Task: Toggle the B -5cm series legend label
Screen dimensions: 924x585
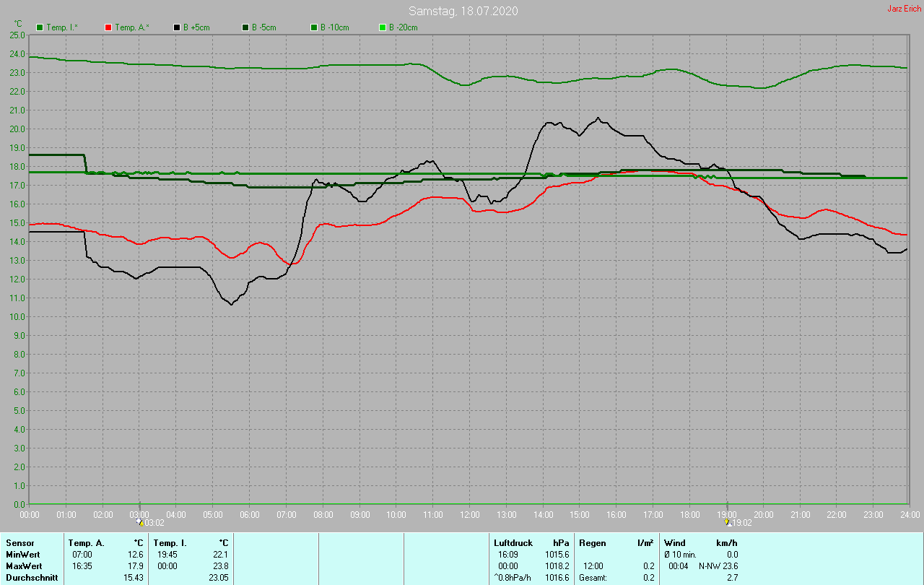Action: pyautogui.click(x=263, y=27)
